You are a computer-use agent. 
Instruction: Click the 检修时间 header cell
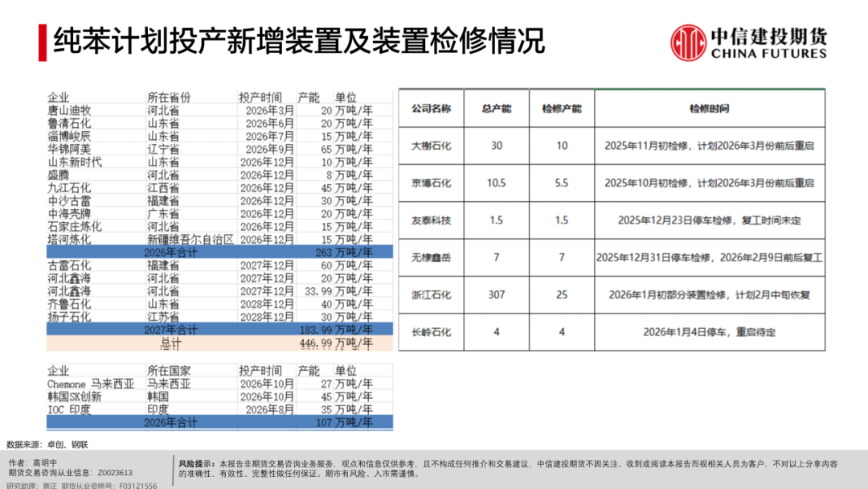[710, 109]
